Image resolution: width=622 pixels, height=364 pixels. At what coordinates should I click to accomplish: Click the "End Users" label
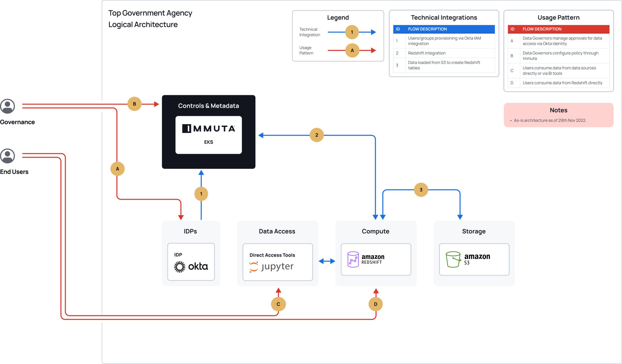click(x=14, y=172)
